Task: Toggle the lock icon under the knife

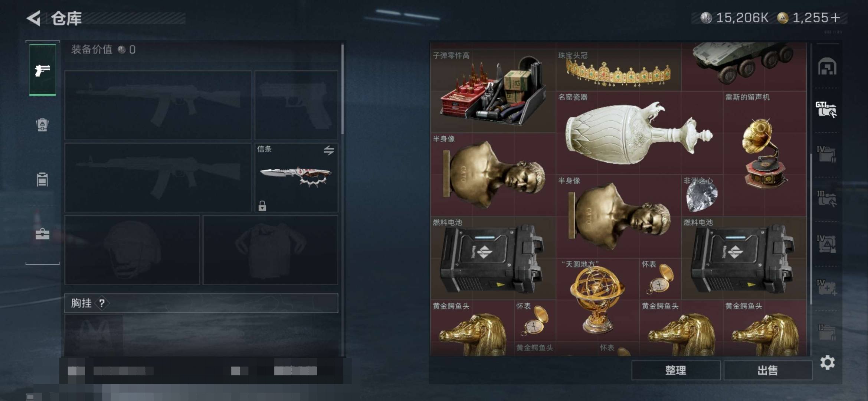Action: [x=262, y=206]
